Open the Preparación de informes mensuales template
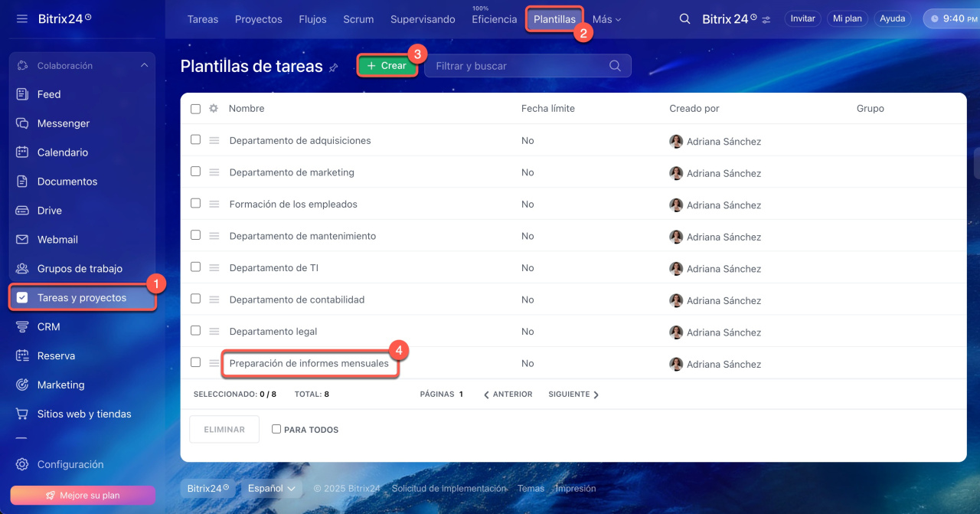 click(309, 364)
